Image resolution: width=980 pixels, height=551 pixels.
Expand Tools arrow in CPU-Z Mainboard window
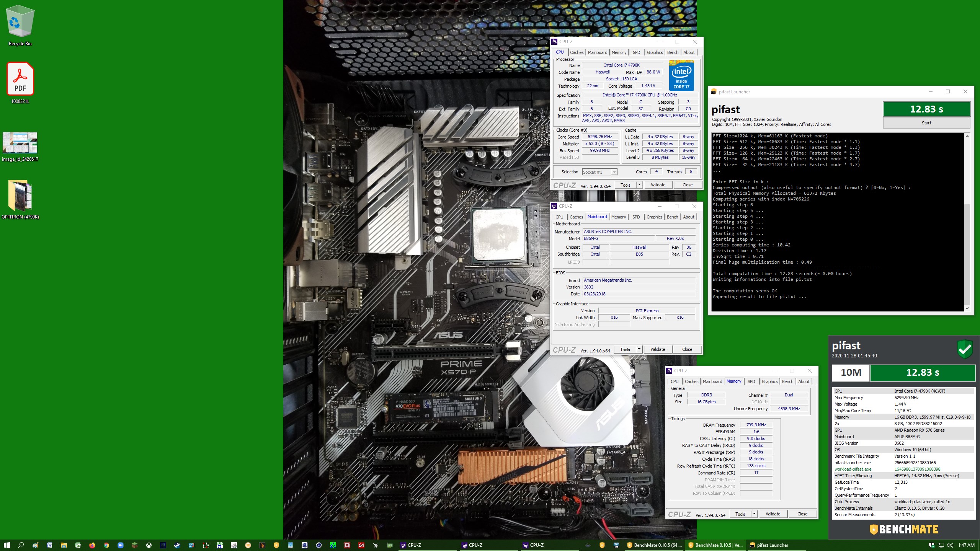tap(639, 349)
